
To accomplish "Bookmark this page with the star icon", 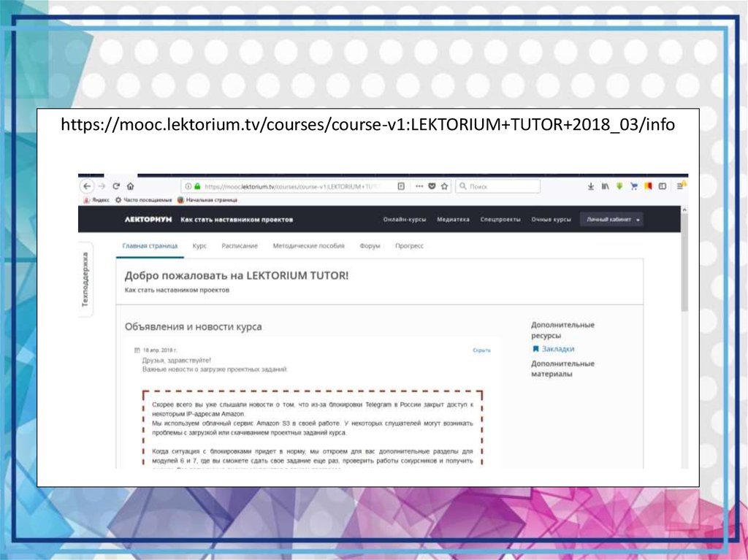I will tap(445, 186).
